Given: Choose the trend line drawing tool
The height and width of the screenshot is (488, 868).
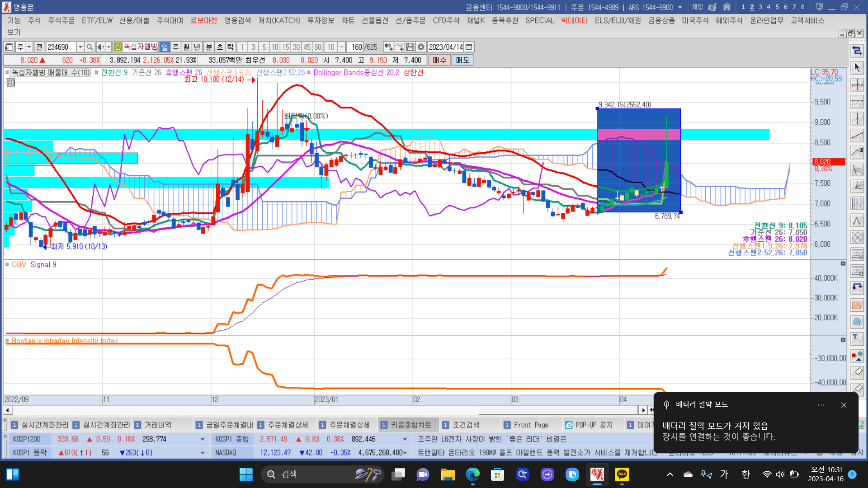Looking at the screenshot, I should click(x=857, y=136).
